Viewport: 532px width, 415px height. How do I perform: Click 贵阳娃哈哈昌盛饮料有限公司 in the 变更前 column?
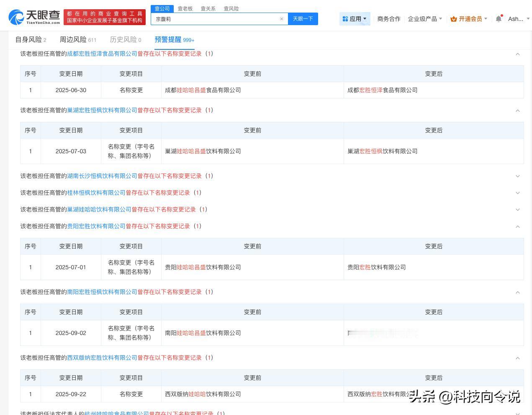coord(203,267)
